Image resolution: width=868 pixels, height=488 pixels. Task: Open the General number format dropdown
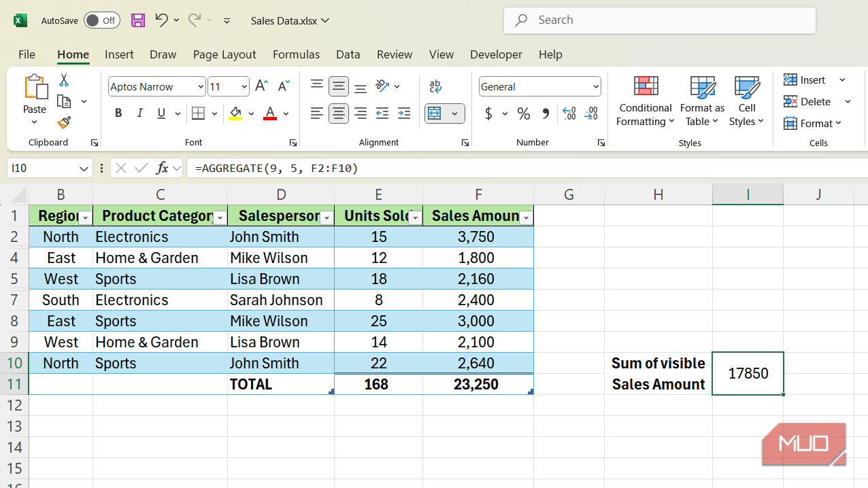click(596, 87)
